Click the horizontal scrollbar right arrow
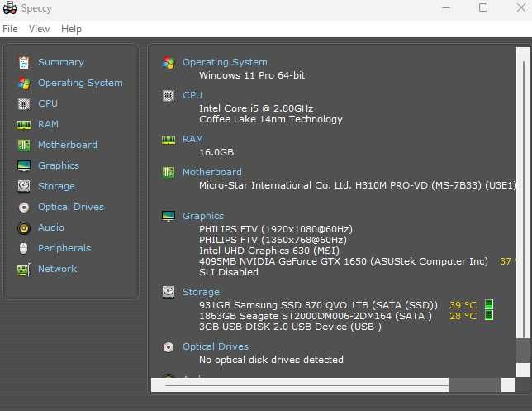532x411 pixels. [508, 385]
